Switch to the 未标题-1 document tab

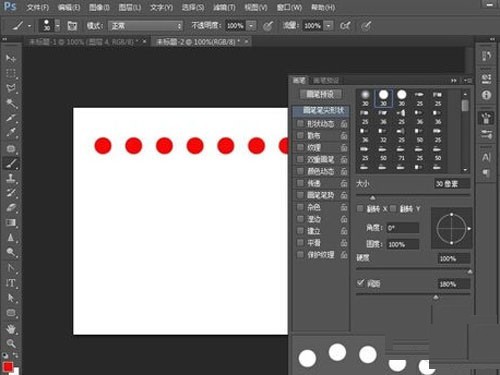(x=82, y=42)
